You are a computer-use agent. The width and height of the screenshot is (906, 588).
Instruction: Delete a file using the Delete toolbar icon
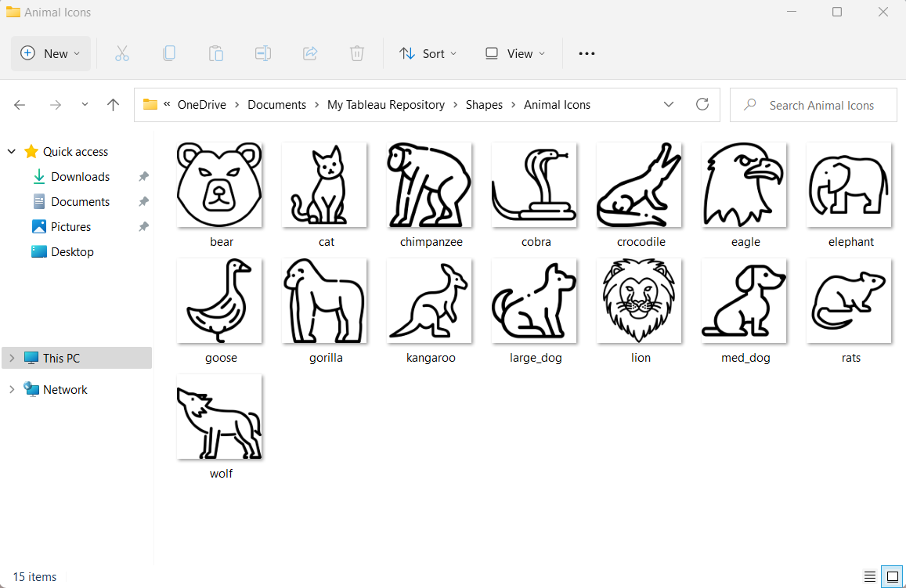pos(357,53)
